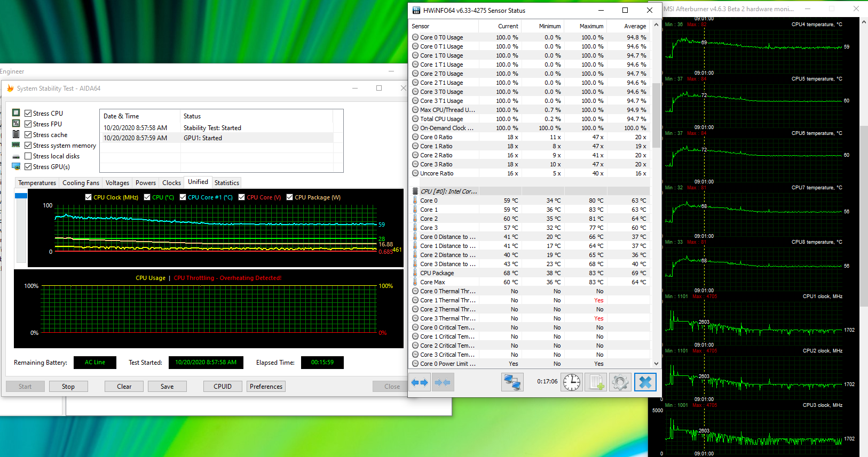Open AIDA64 test Preferences
Screen dimensions: 868x457
(x=266, y=387)
